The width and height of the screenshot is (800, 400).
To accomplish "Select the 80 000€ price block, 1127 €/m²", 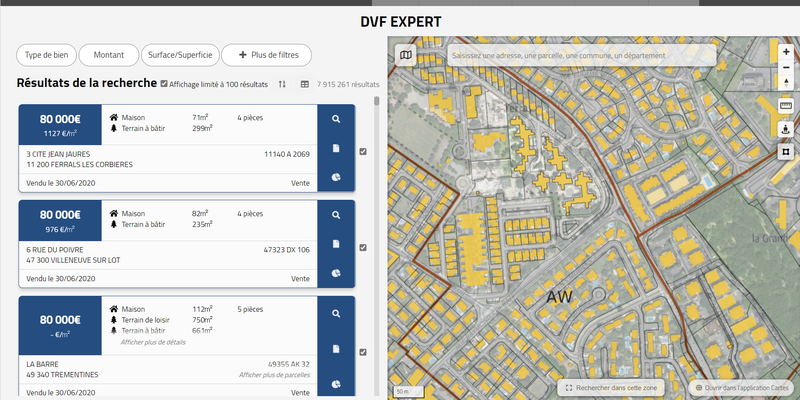I will point(60,124).
